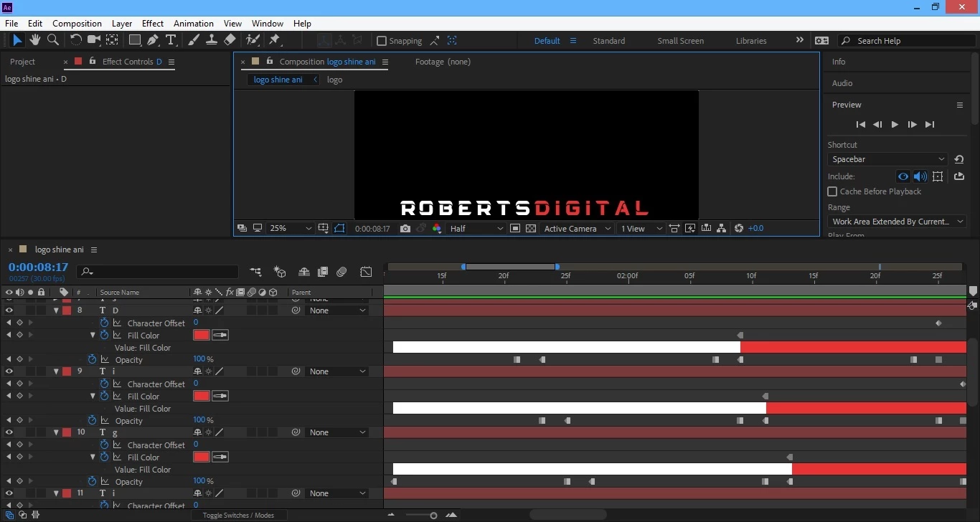This screenshot has width=980, height=522.
Task: Click the timeline zoom slider handle
Action: click(x=433, y=516)
